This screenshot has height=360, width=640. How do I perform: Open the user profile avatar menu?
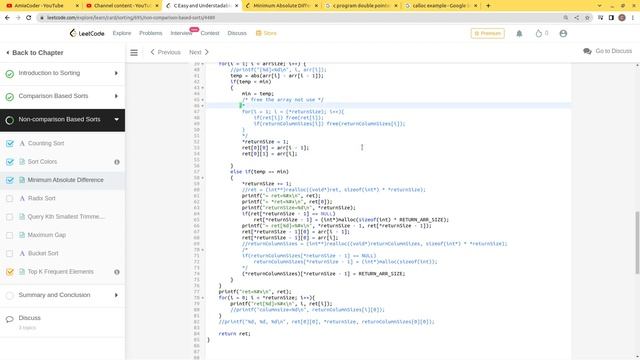coord(563,33)
